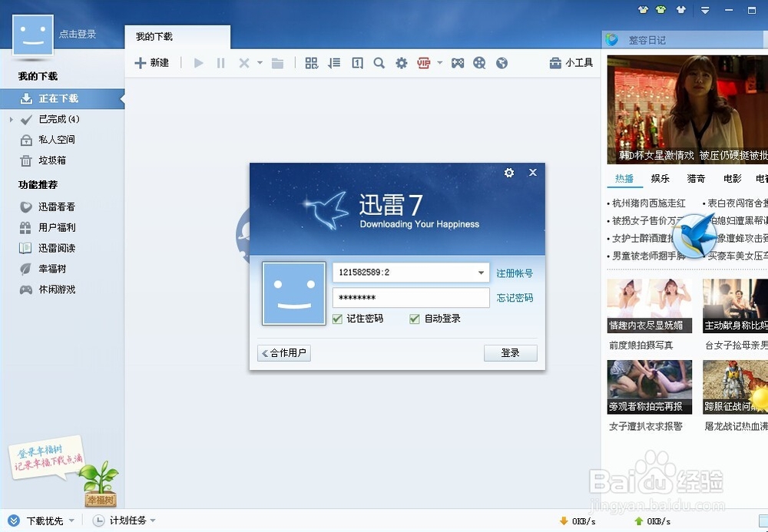Image resolution: width=768 pixels, height=532 pixels.
Task: Click the upload speed status indicator
Action: 652,521
